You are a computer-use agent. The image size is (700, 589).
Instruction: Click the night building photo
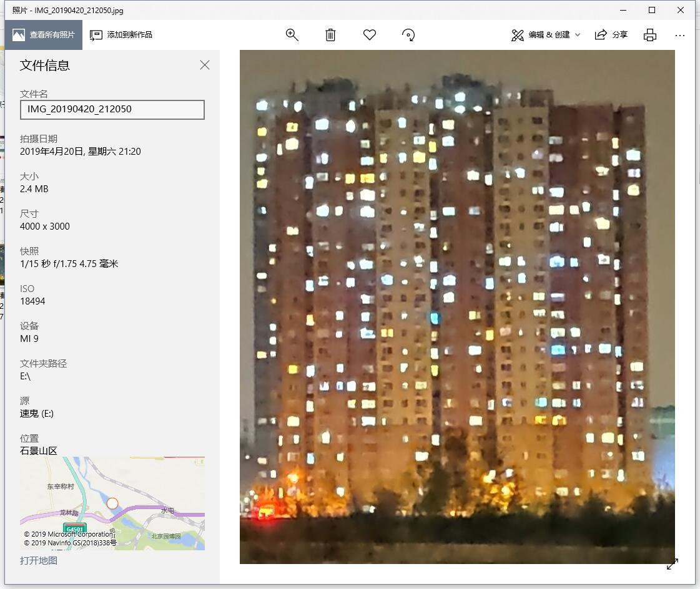457,307
